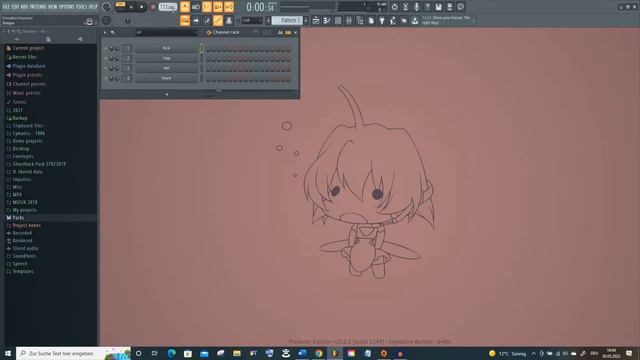Image resolution: width=640 pixels, height=360 pixels.
Task: Open the PATTERNS menu
Action: tap(38, 7)
